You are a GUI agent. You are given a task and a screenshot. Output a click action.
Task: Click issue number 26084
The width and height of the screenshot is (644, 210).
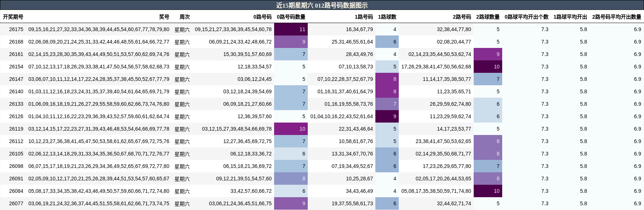coord(16,191)
